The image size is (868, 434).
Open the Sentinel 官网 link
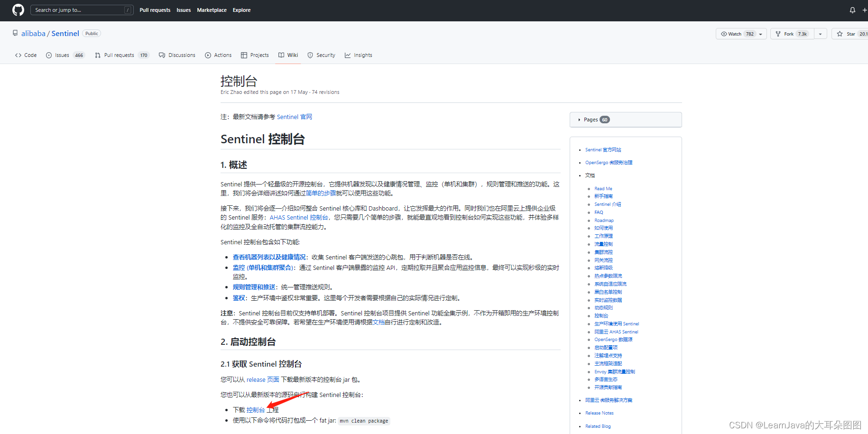[295, 117]
